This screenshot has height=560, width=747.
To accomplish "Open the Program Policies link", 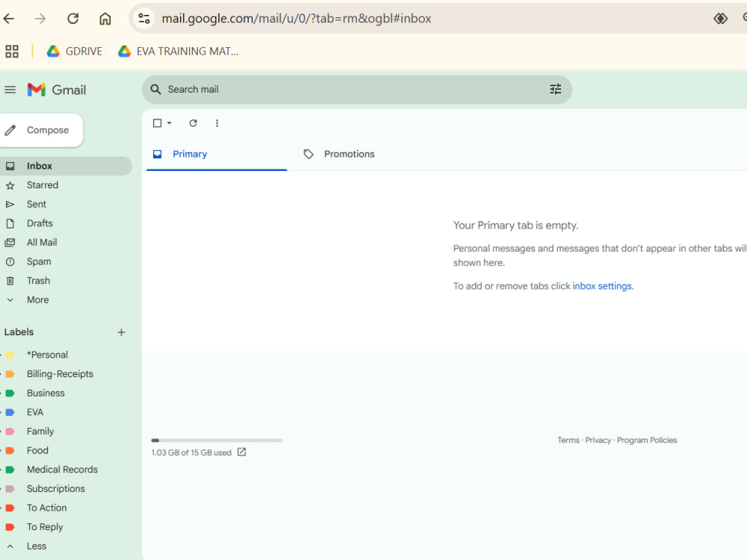I will (x=647, y=440).
